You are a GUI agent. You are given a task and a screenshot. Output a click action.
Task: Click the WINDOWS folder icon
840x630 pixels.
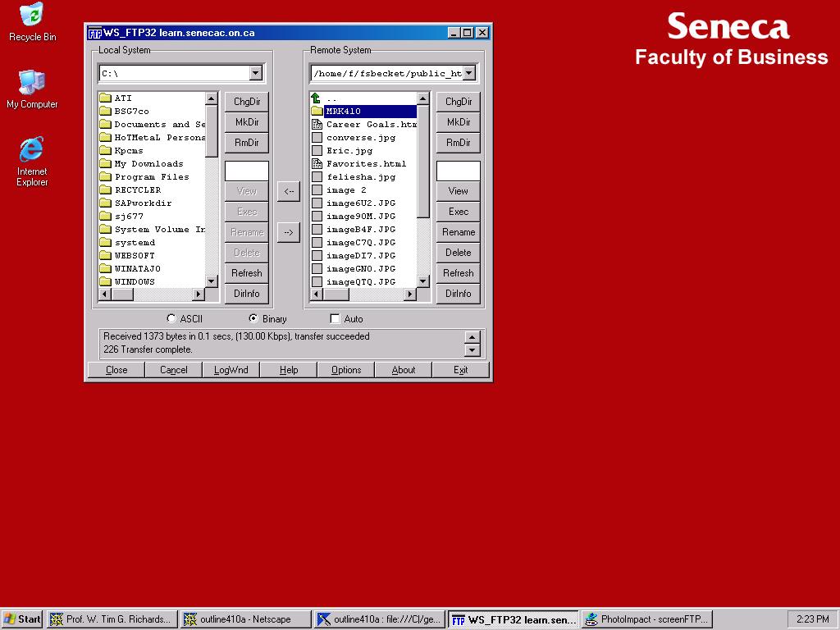pos(105,281)
